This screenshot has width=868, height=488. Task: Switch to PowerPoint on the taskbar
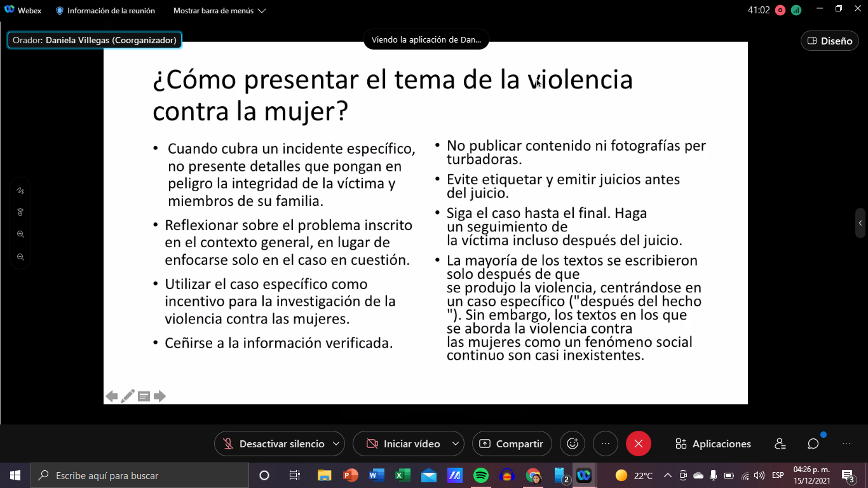pos(351,475)
